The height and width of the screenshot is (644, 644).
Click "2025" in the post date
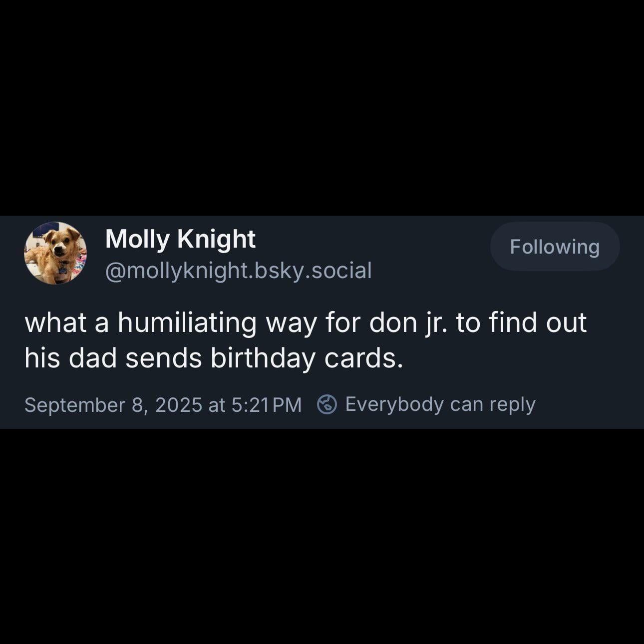tap(179, 404)
